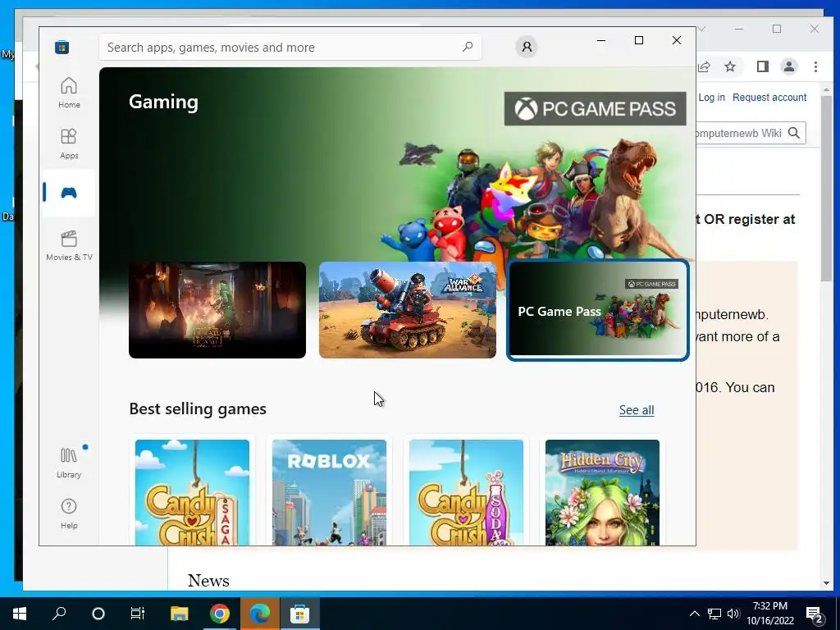Click the Best selling games heading
840x630 pixels.
[198, 409]
